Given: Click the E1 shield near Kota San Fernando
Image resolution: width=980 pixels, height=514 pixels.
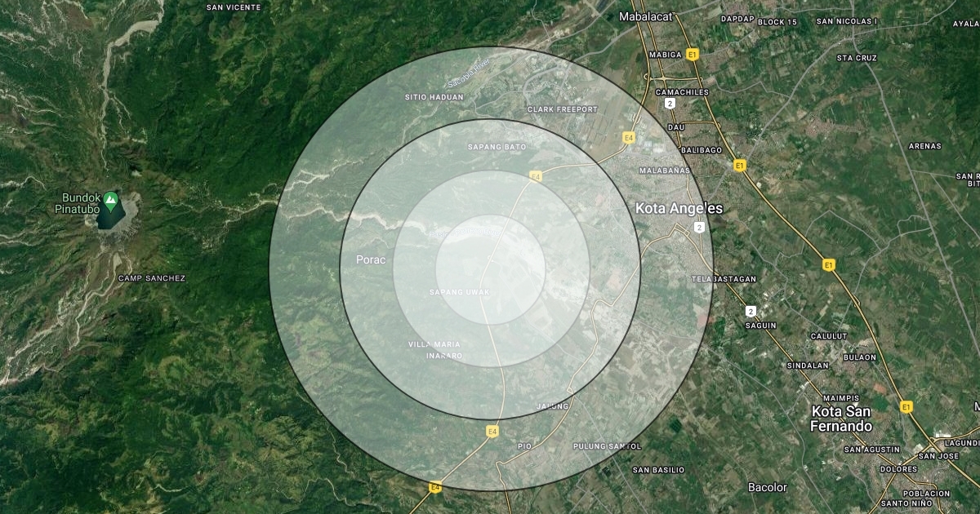Looking at the screenshot, I should [x=906, y=406].
